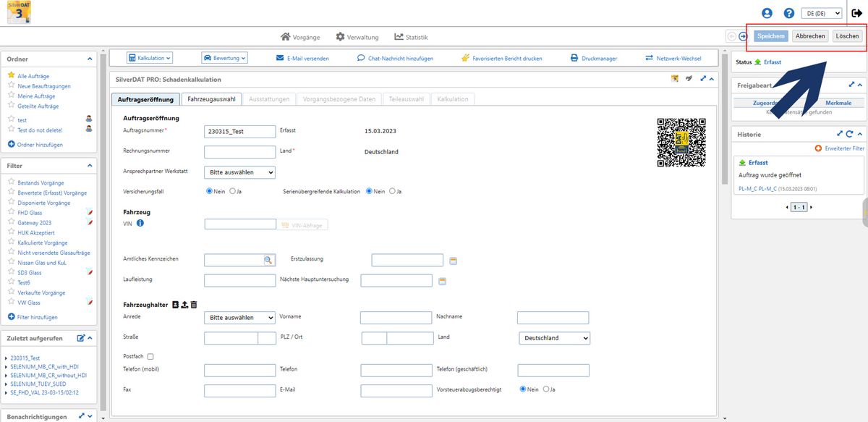Select Nein for Versicherungsfall
868x422 pixels.
(210, 191)
